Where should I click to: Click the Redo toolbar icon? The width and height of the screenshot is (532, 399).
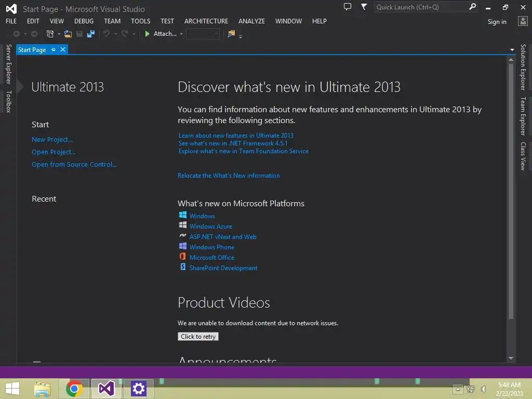point(125,34)
